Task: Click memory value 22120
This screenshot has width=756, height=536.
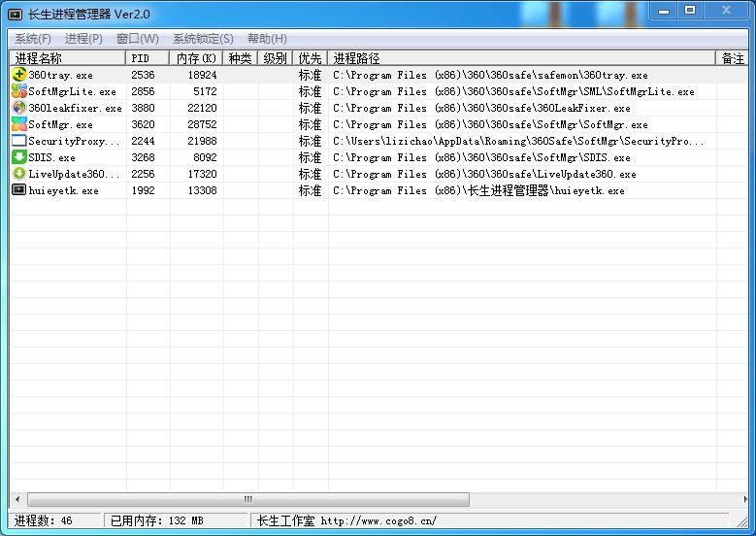Action: pyautogui.click(x=203, y=108)
